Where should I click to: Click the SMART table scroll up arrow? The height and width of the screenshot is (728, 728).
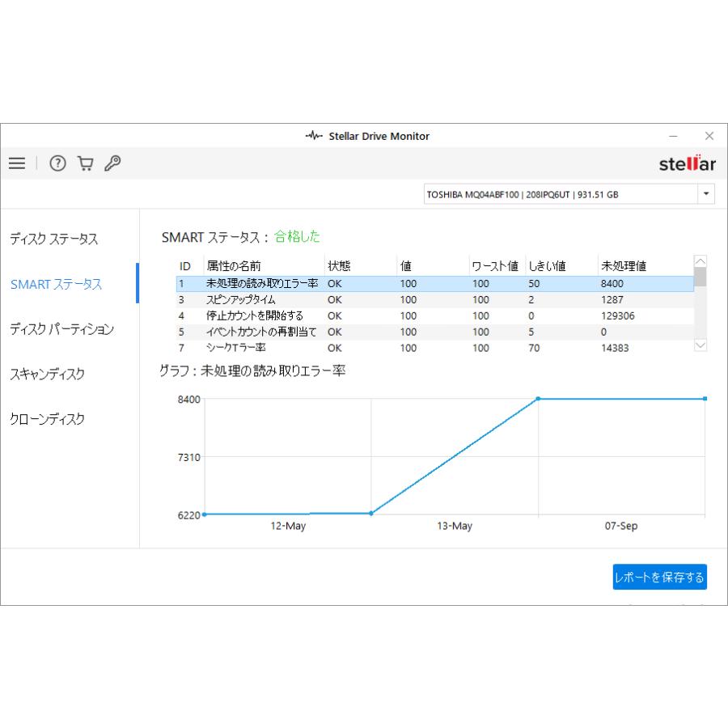[x=700, y=261]
